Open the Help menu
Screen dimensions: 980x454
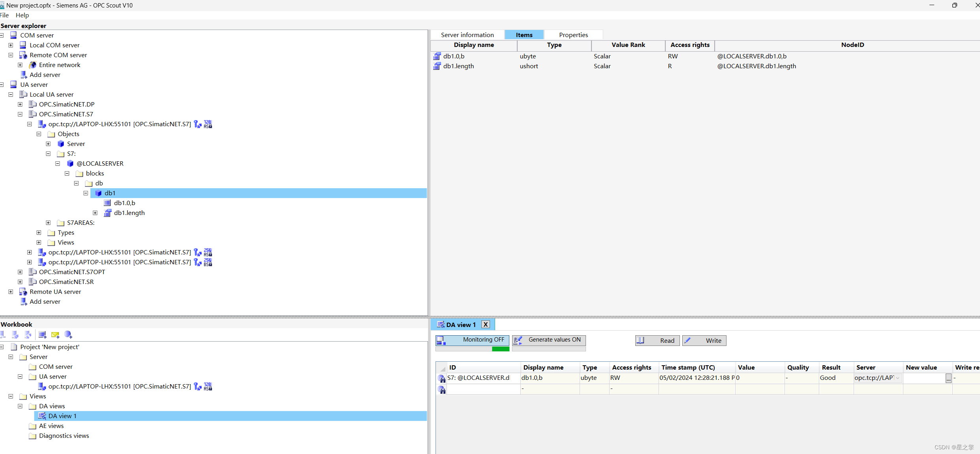(22, 15)
